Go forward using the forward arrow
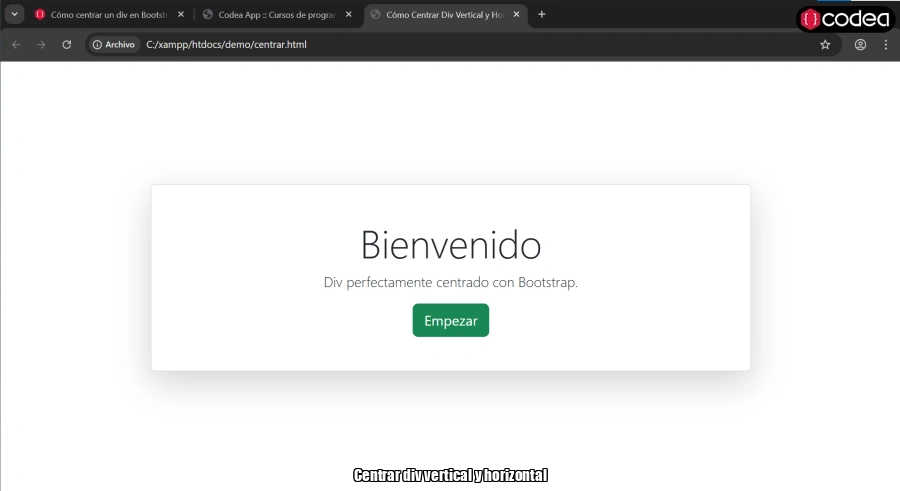Image resolution: width=900 pixels, height=491 pixels. (41, 45)
